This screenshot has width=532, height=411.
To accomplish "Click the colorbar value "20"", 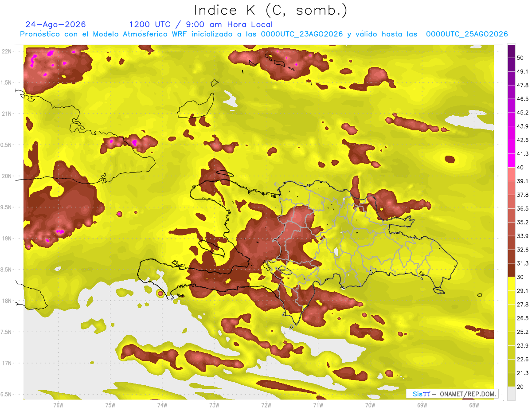I will [x=520, y=387].
